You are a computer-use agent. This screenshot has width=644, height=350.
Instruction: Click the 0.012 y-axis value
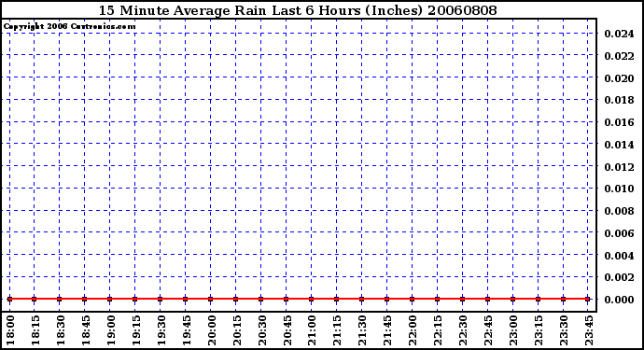pyautogui.click(x=619, y=167)
